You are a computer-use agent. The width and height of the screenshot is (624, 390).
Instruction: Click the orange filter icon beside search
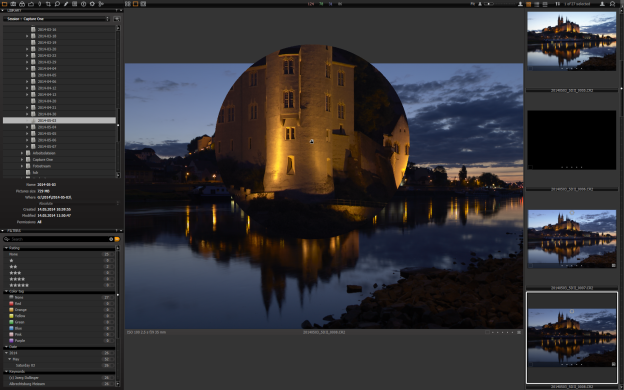point(117,239)
